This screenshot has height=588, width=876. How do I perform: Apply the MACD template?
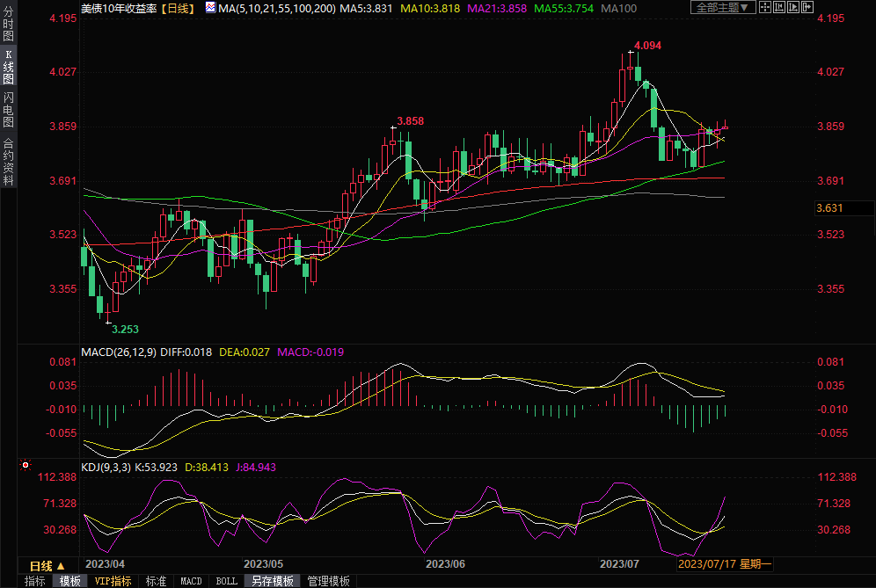pyautogui.click(x=191, y=581)
